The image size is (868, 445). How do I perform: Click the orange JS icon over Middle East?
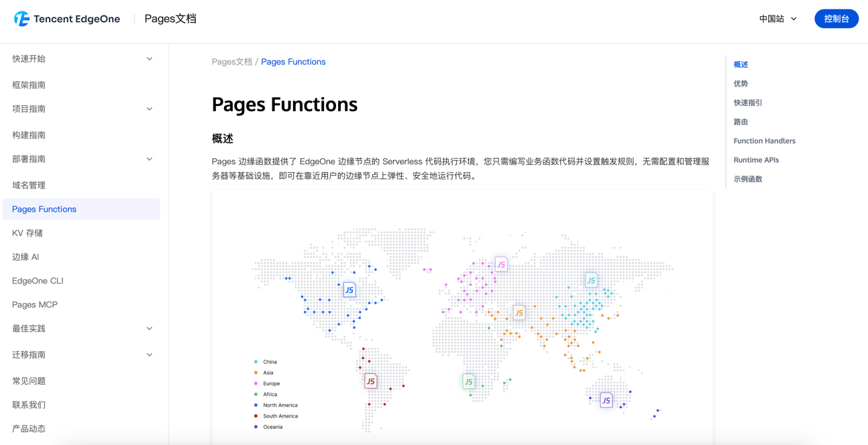[519, 312]
